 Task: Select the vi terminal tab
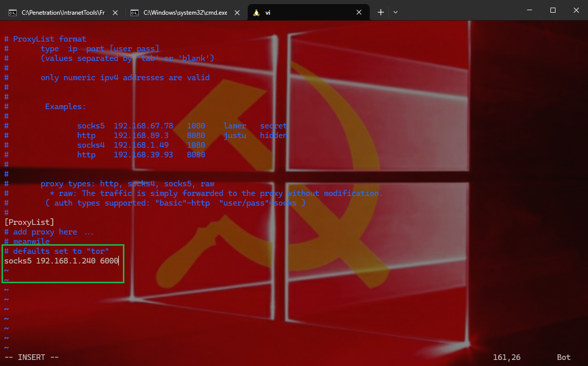[x=308, y=12]
